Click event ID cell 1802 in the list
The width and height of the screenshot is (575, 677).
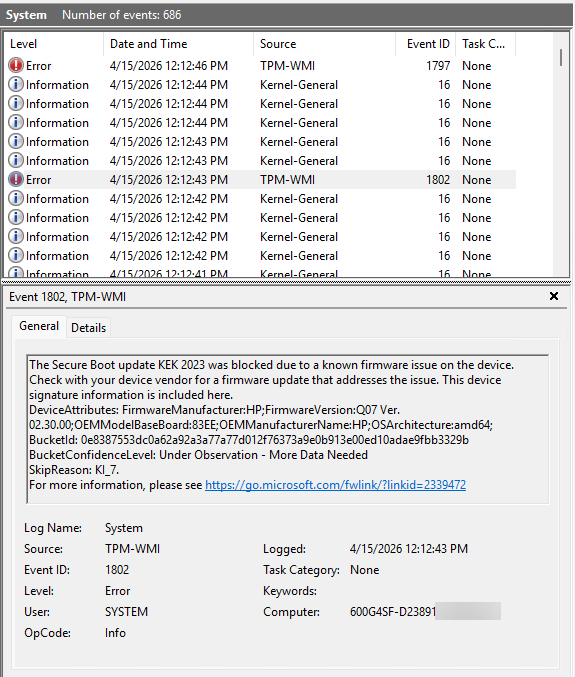point(438,180)
